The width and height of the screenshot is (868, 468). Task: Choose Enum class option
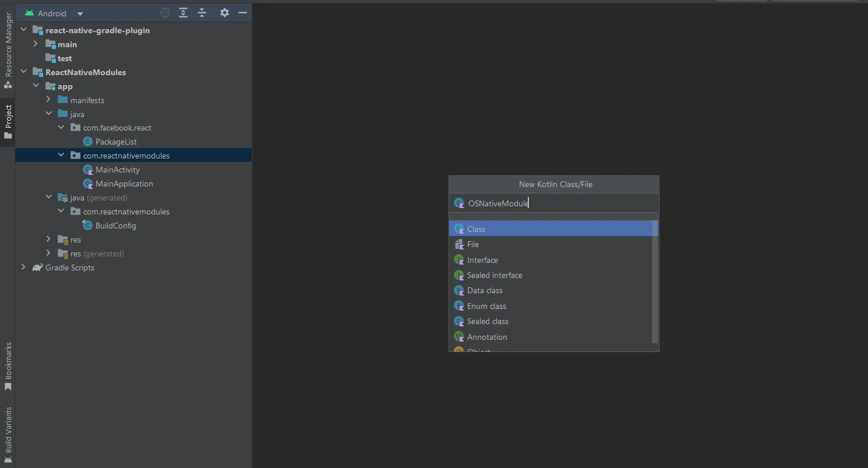(551, 306)
